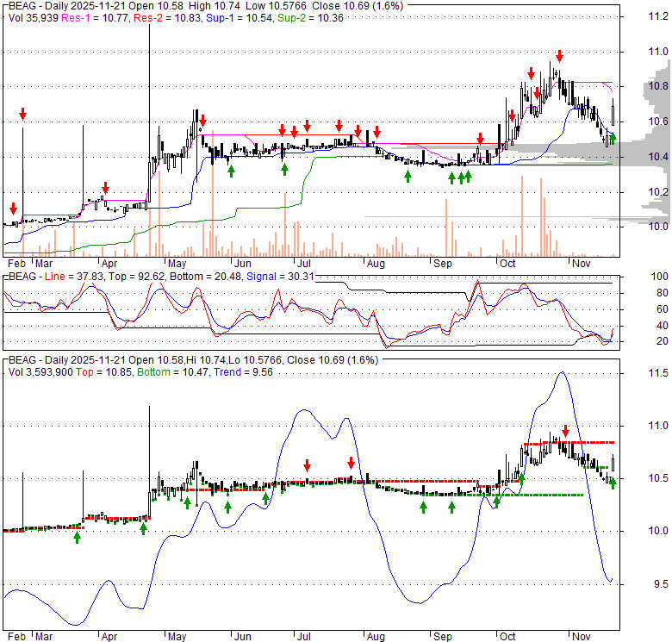Click the red arrow above April on price chart

[x=105, y=188]
